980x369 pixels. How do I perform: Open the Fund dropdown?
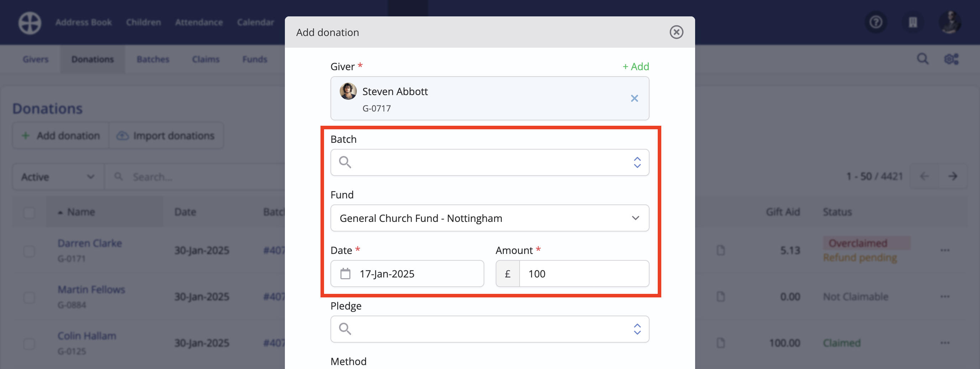[x=490, y=218]
